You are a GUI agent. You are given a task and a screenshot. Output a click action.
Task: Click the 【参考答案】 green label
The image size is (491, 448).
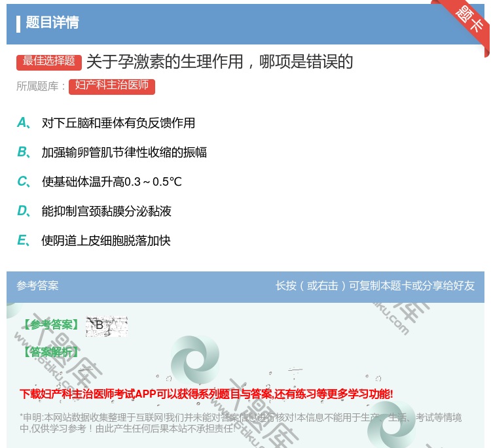tap(51, 325)
